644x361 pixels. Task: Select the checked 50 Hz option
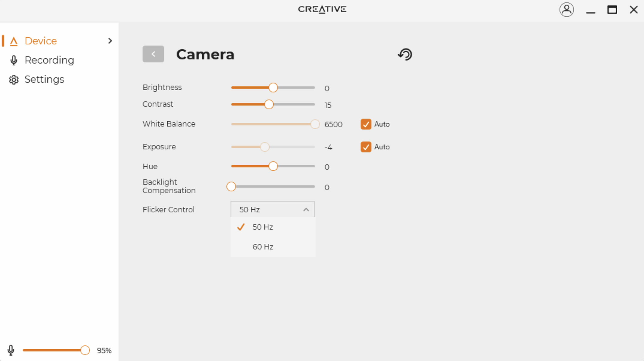[x=263, y=227]
